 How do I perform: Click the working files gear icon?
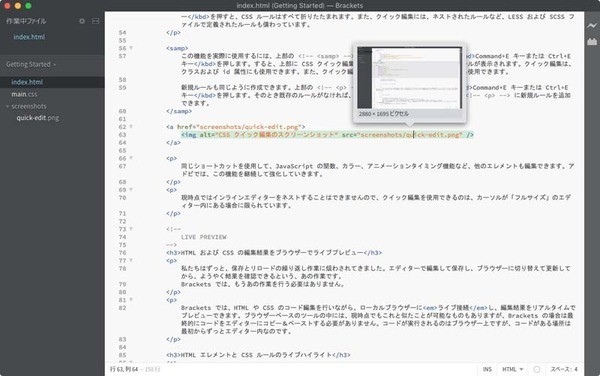[82, 21]
